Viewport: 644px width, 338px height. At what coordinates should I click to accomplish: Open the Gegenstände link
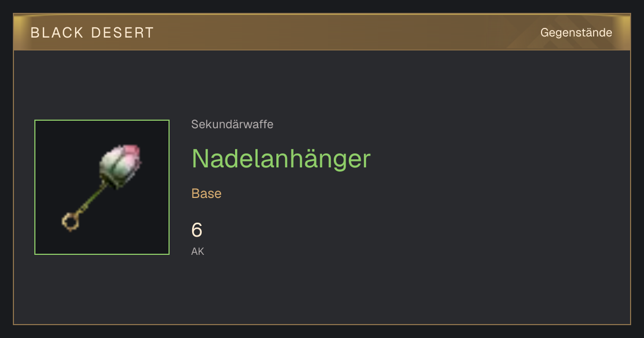(x=576, y=32)
